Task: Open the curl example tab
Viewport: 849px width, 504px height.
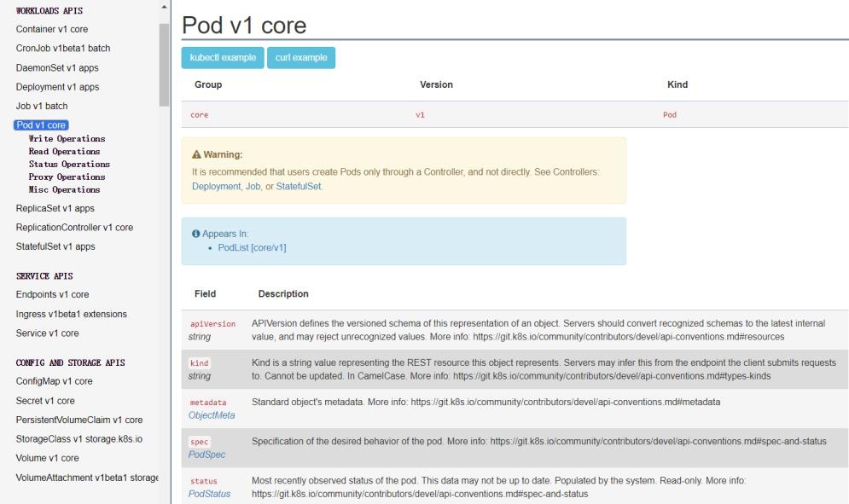Action: (x=301, y=57)
